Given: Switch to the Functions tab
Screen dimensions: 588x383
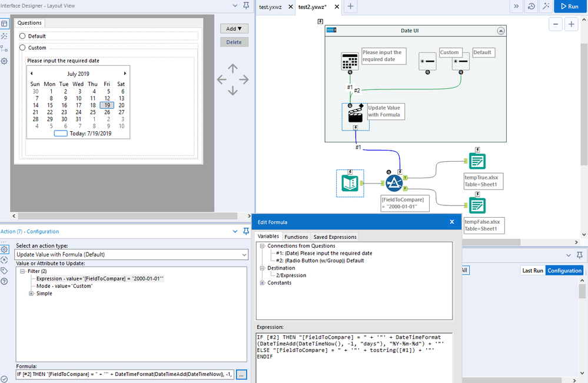Looking at the screenshot, I should [x=296, y=237].
